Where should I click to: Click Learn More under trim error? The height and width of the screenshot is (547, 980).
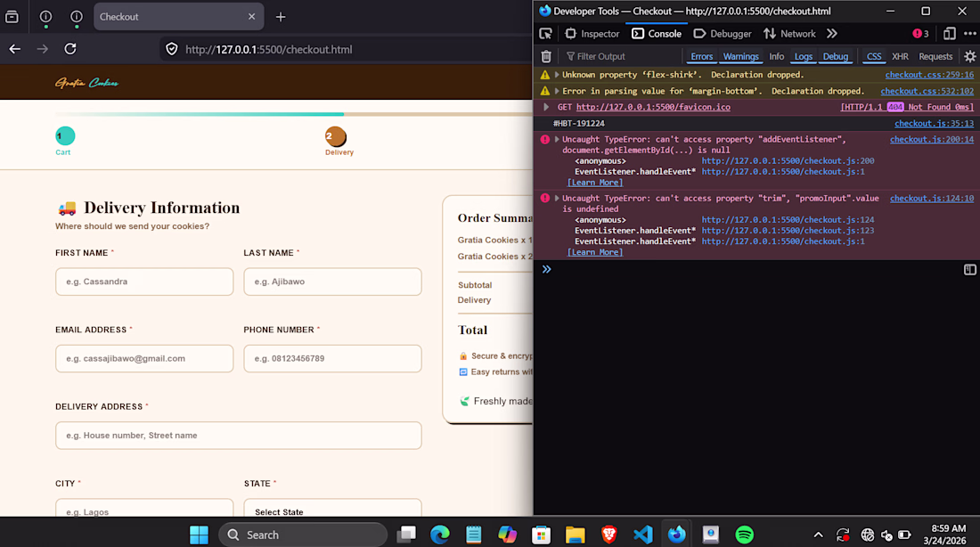tap(594, 252)
